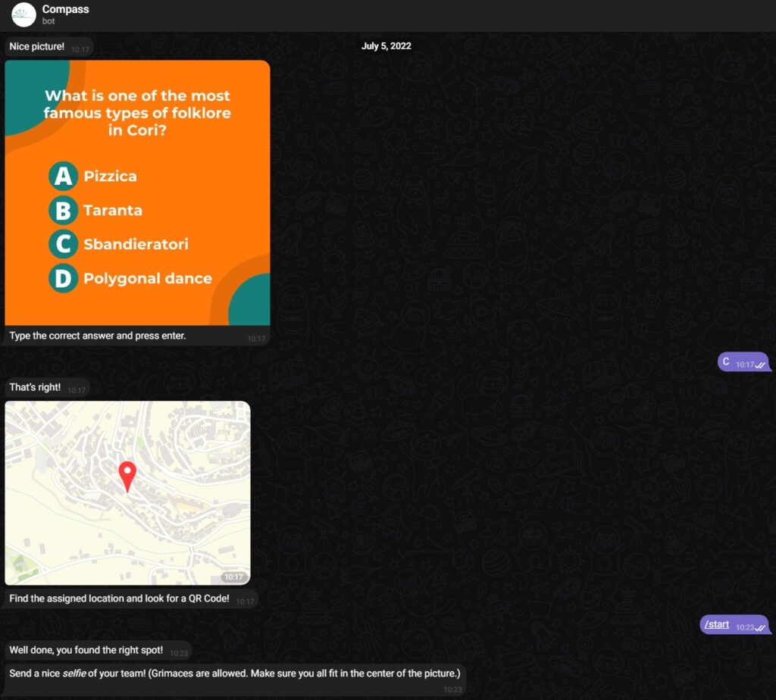Click the B circle icon for Taranta
776x700 pixels.
pyautogui.click(x=64, y=211)
